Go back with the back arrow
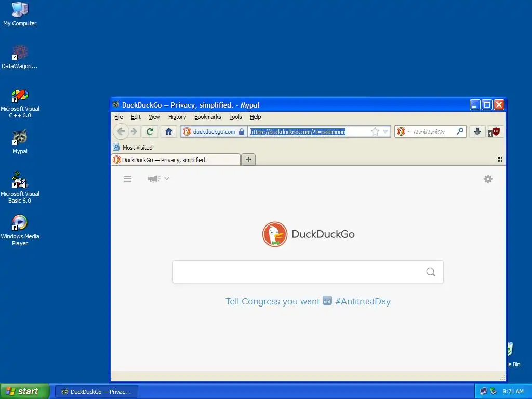 (x=121, y=131)
